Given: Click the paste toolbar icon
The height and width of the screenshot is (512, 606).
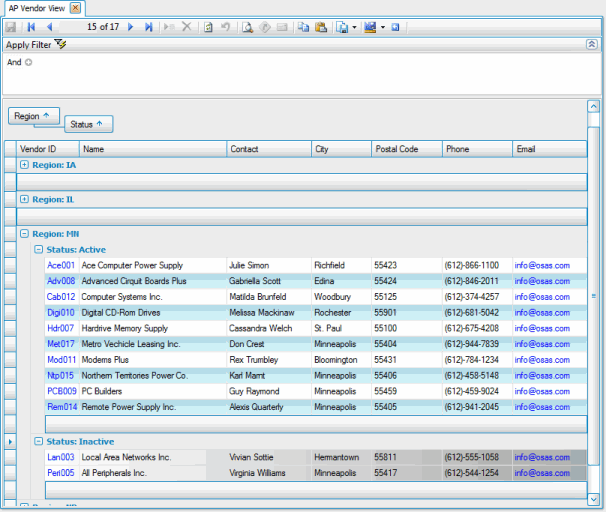Looking at the screenshot, I should 320,27.
